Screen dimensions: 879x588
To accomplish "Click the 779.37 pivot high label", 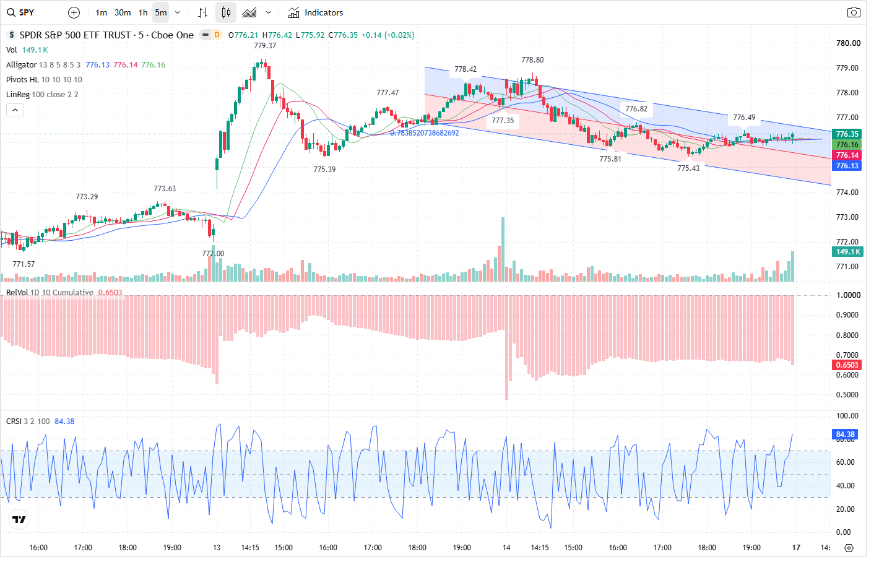I will (265, 46).
